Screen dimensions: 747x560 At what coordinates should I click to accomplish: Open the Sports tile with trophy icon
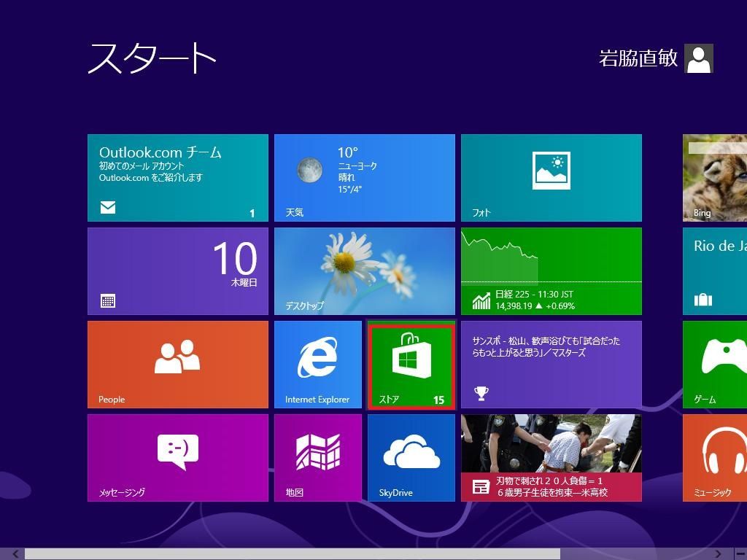coord(551,365)
